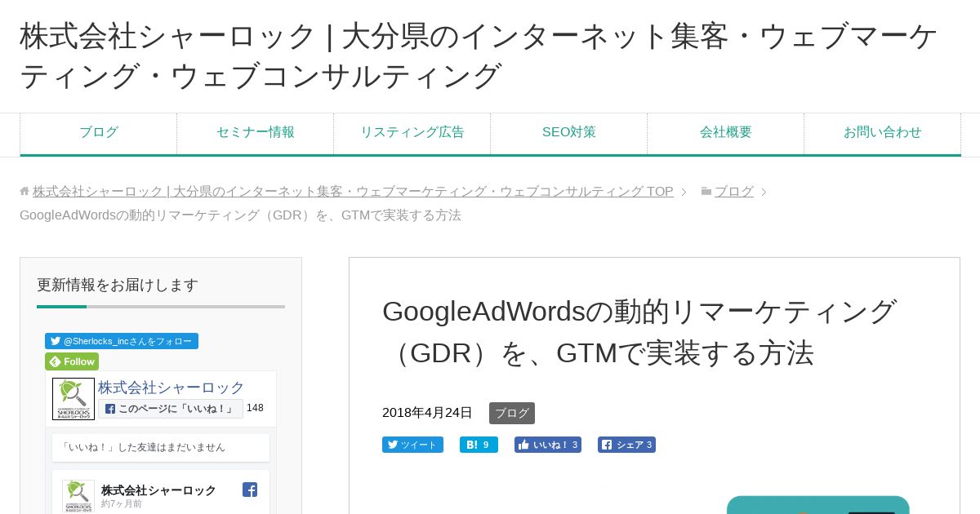
Task: Click the article title heading
Action: (x=639, y=332)
